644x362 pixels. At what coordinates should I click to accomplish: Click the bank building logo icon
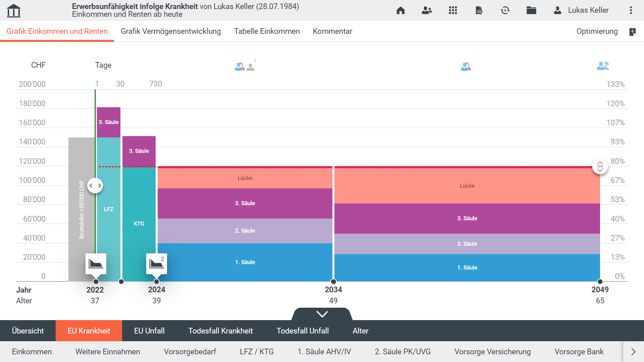[x=14, y=10]
